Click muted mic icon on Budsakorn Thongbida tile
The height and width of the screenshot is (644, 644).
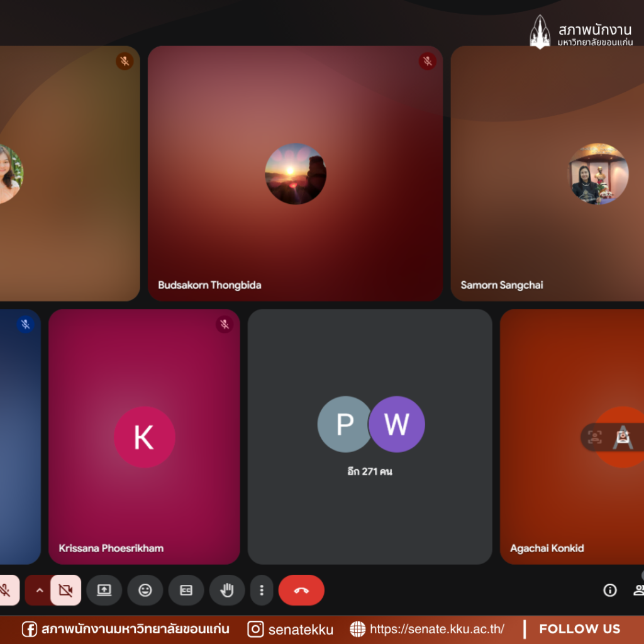coord(428,61)
